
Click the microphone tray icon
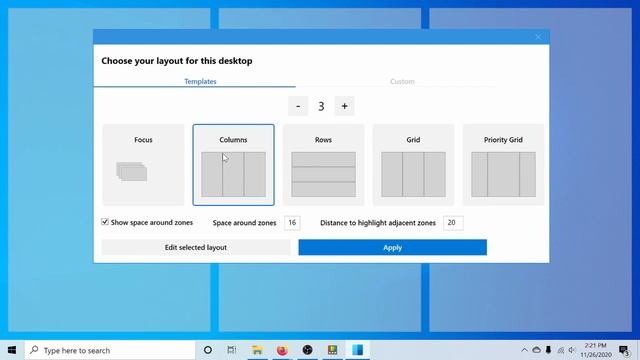click(548, 350)
